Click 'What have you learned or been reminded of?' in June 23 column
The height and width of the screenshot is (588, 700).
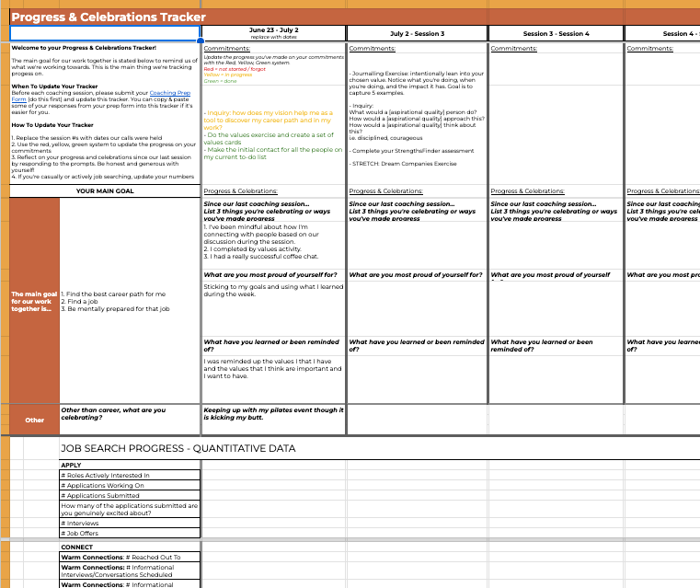click(x=271, y=346)
